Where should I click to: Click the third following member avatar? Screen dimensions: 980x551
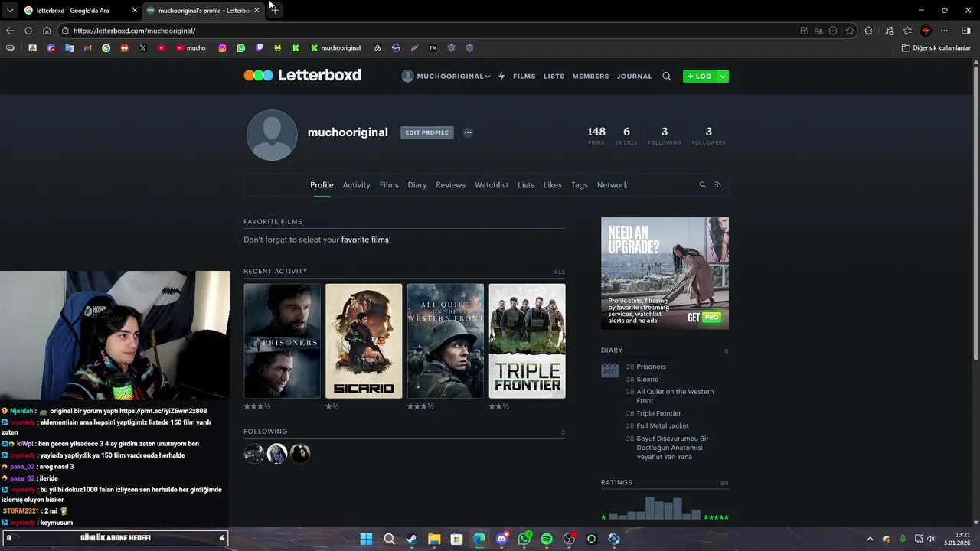(300, 454)
